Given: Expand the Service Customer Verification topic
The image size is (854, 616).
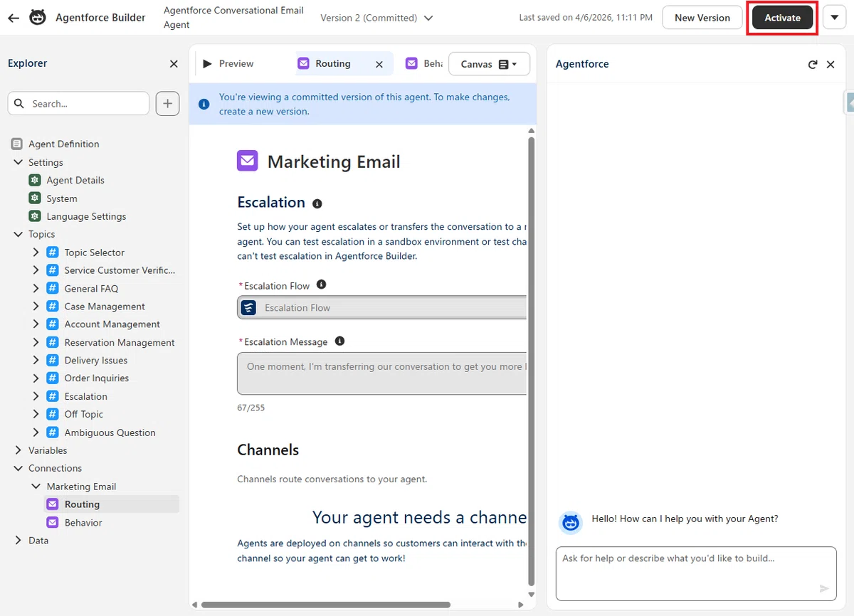Looking at the screenshot, I should [36, 270].
